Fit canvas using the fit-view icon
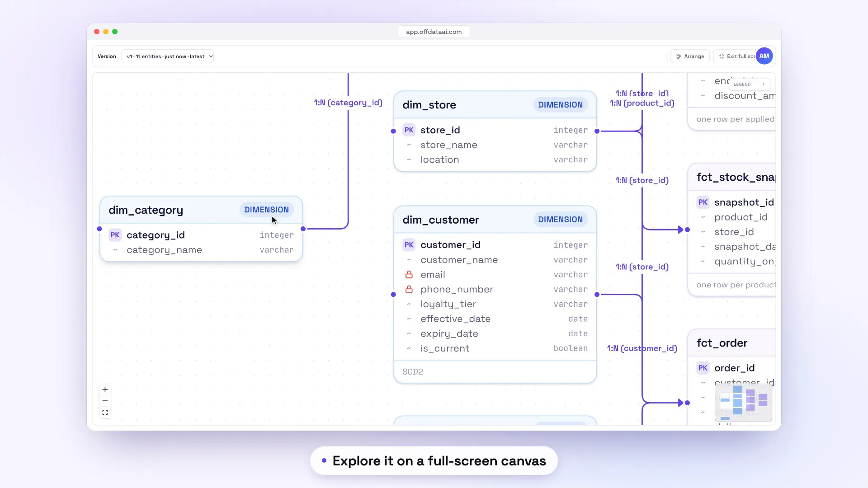The height and width of the screenshot is (488, 868). pos(105,413)
